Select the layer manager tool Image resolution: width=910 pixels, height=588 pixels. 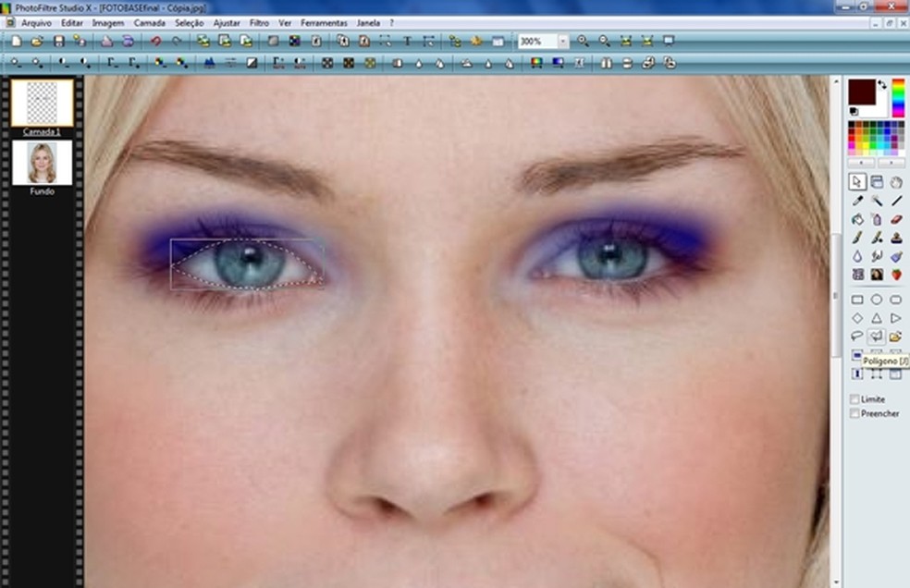pyautogui.click(x=877, y=182)
